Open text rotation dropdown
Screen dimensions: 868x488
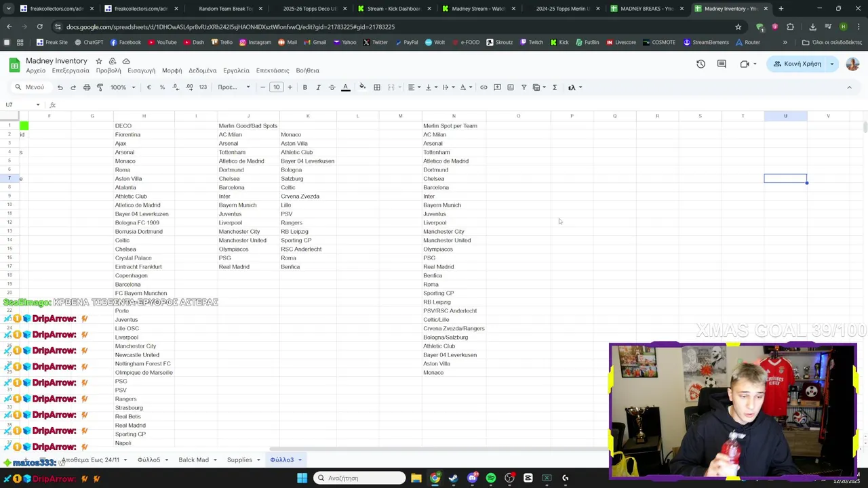click(x=465, y=87)
